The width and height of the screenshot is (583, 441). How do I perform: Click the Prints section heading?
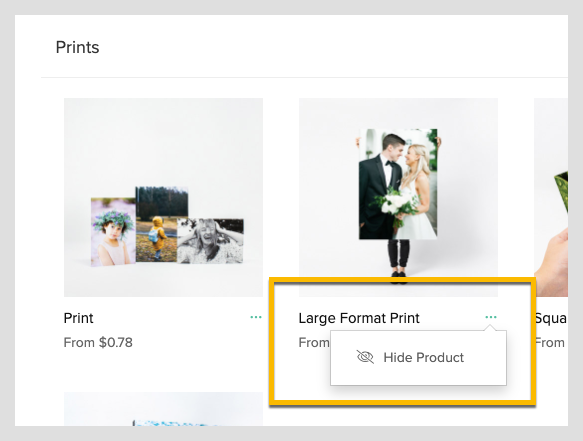click(77, 47)
